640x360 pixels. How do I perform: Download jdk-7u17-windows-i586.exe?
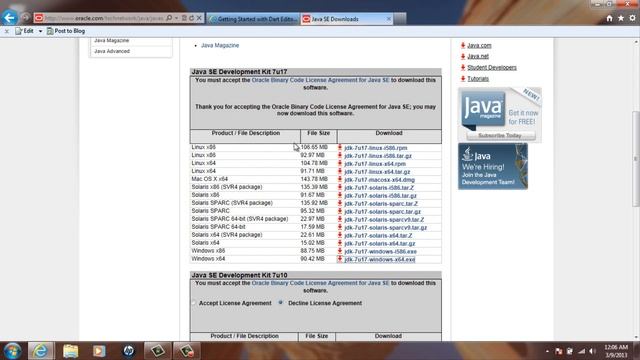coord(380,251)
